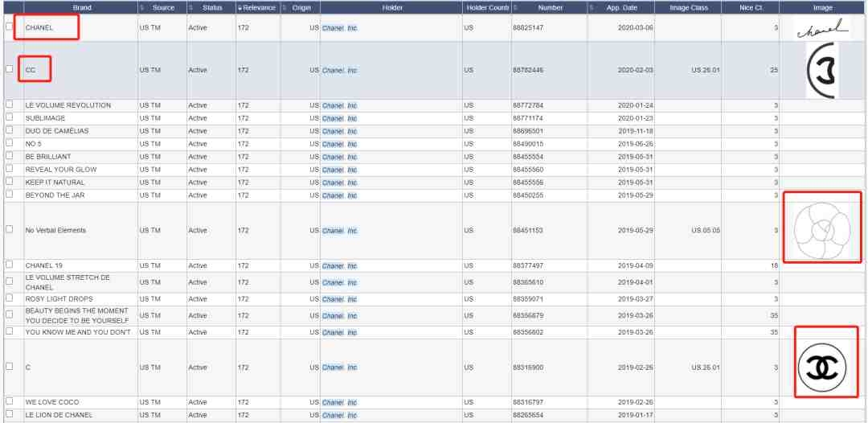This screenshot has width=868, height=423.
Task: Click the Holder Country column header
Action: click(486, 8)
